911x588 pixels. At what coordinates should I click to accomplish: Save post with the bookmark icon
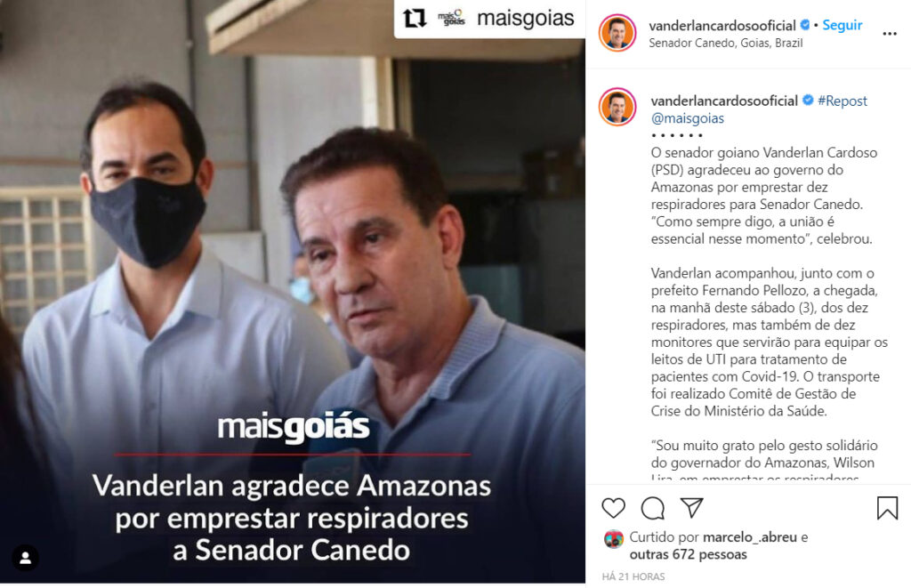tap(887, 508)
